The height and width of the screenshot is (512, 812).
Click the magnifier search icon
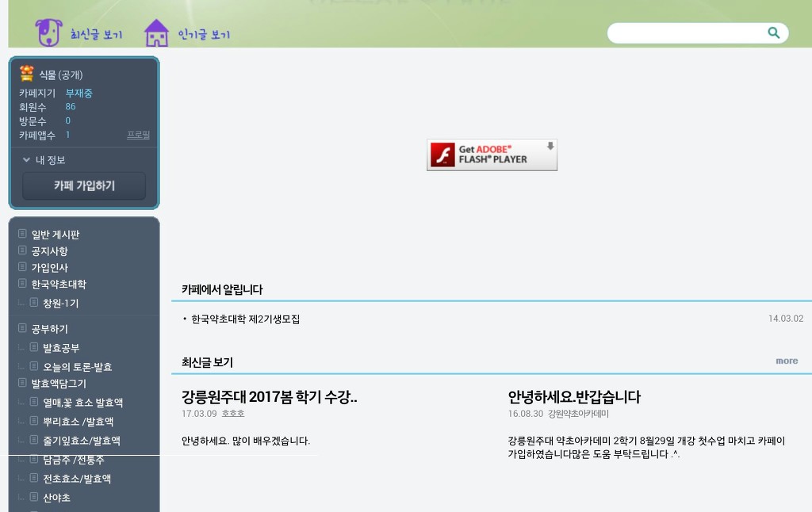[x=773, y=32]
